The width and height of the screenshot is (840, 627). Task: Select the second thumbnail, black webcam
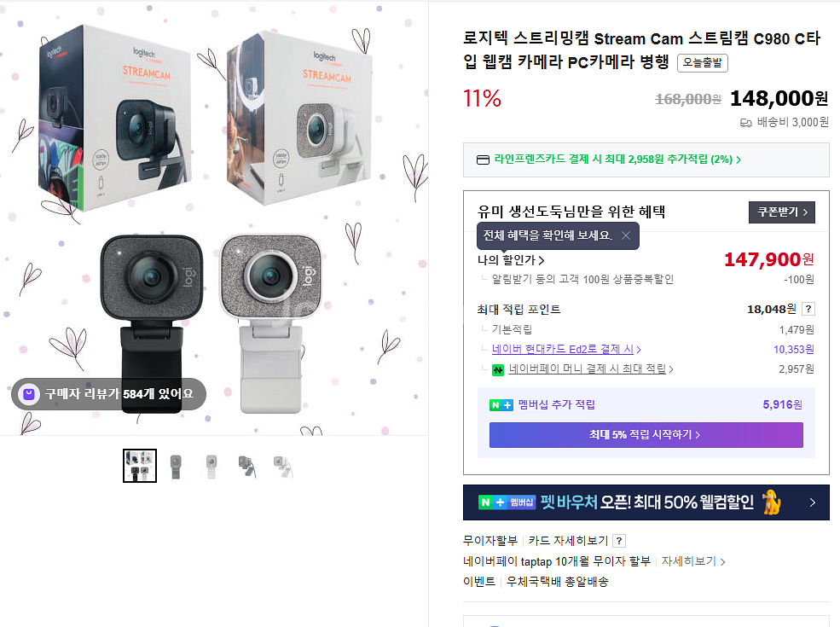tap(176, 467)
